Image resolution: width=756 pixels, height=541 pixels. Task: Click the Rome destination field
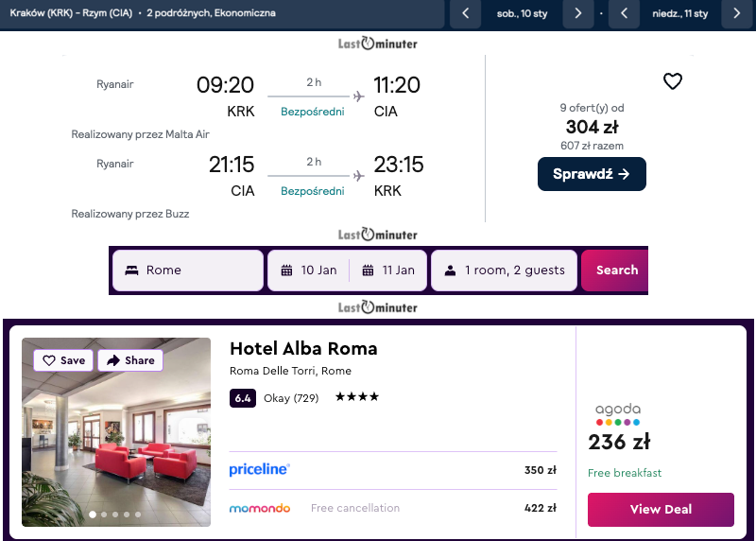[188, 270]
